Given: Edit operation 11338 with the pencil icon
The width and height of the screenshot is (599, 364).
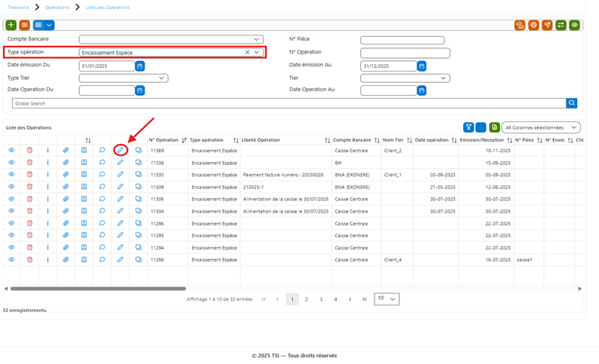Looking at the screenshot, I should [x=121, y=163].
